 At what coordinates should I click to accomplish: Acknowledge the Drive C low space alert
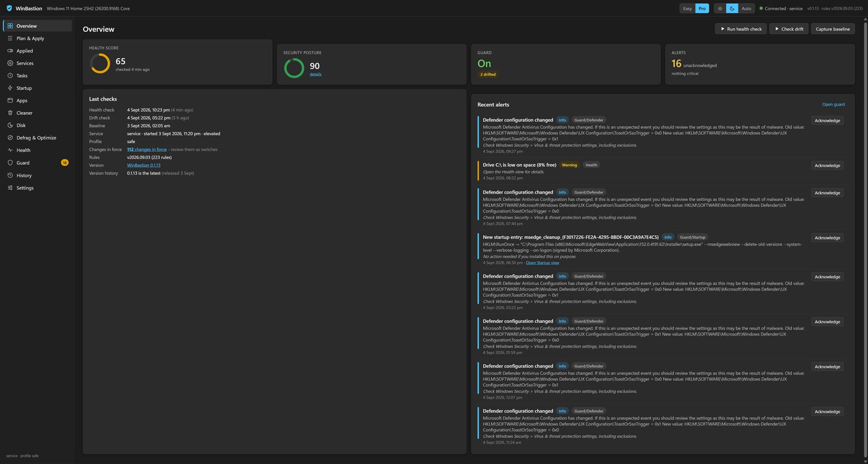827,165
